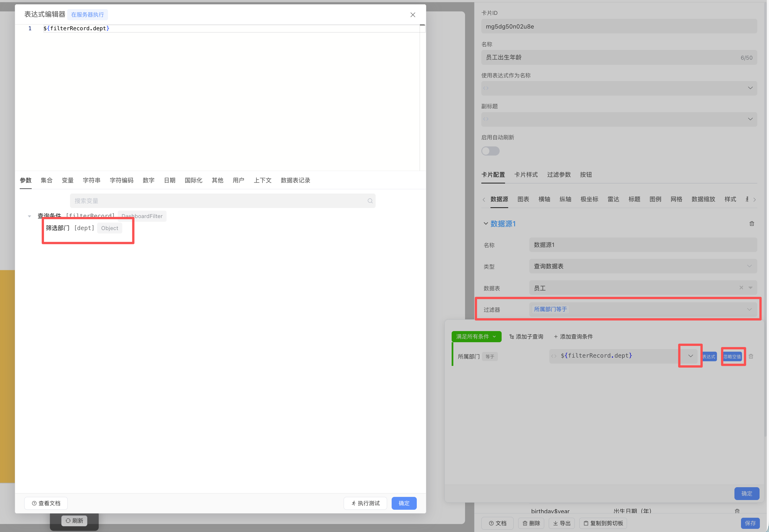The height and width of the screenshot is (532, 769).
Task: Toggle the 表达式 mode tag
Action: click(x=709, y=356)
